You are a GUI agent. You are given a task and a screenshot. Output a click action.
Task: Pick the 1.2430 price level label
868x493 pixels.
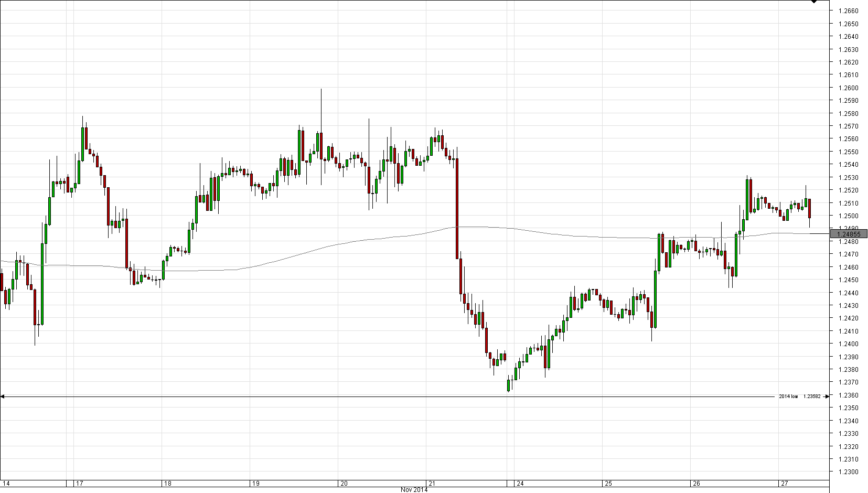(x=849, y=306)
